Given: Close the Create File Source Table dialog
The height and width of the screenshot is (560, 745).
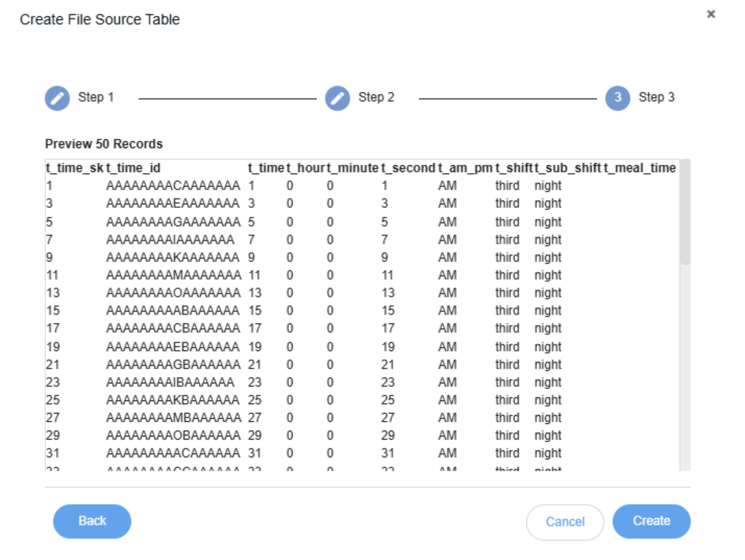Looking at the screenshot, I should tap(711, 14).
